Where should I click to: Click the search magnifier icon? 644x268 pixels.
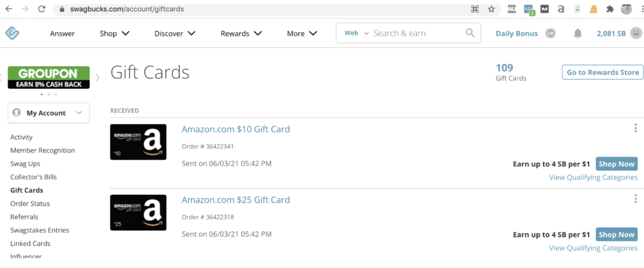470,33
